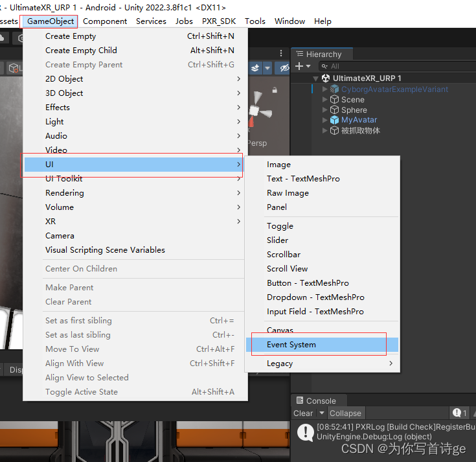Open the UI submenu entry

133,165
